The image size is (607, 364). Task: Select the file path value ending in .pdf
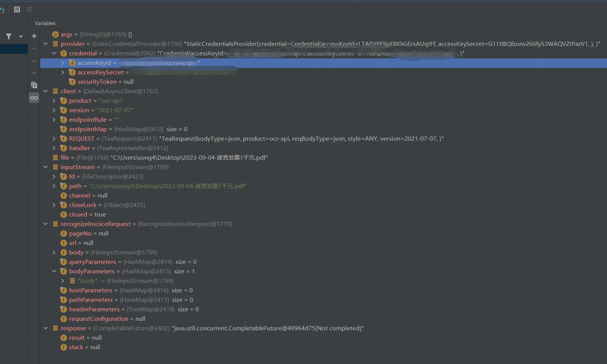pyautogui.click(x=189, y=158)
